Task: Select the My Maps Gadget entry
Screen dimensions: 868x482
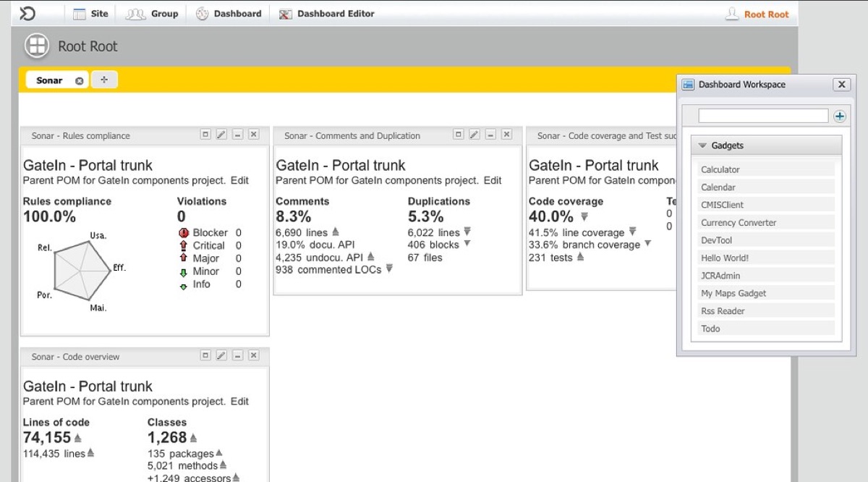Action: pyautogui.click(x=767, y=293)
